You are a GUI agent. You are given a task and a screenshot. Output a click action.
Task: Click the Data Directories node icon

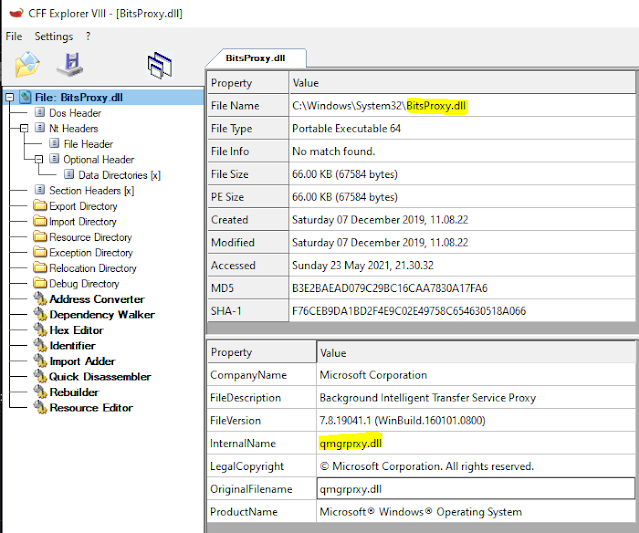pos(69,174)
